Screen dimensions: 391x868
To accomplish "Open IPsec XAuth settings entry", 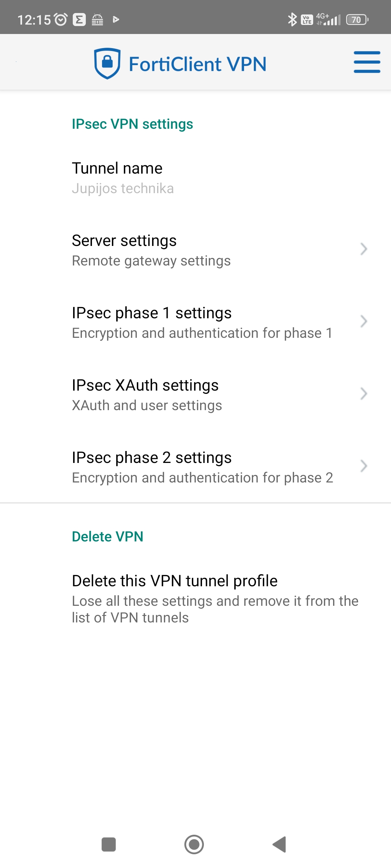I will pos(147,395).
